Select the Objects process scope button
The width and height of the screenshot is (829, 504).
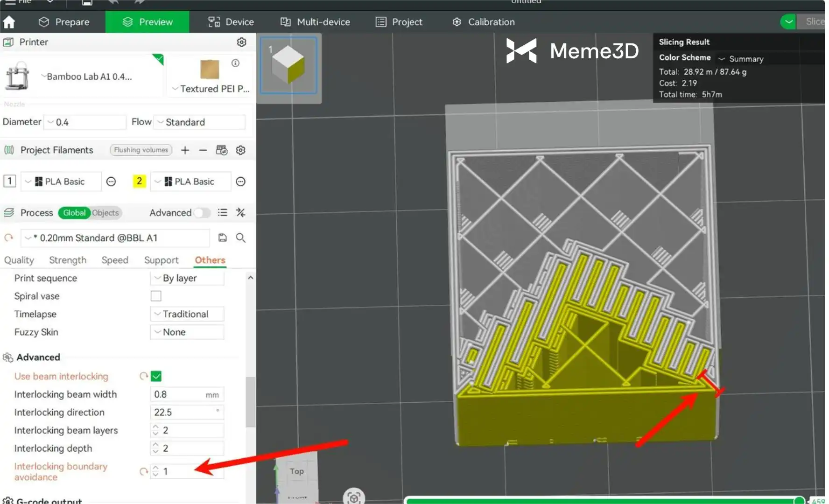105,213
